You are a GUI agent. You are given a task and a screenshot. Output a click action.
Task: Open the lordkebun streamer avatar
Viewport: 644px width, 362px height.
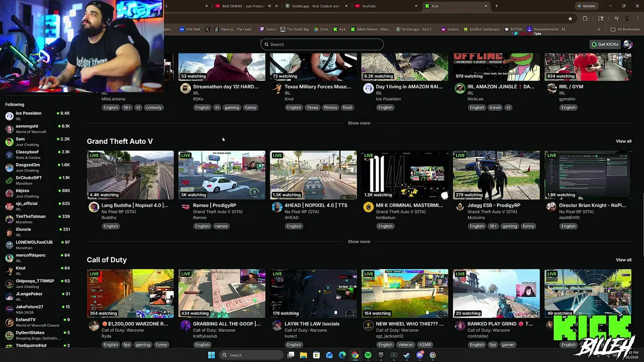tap(368, 207)
